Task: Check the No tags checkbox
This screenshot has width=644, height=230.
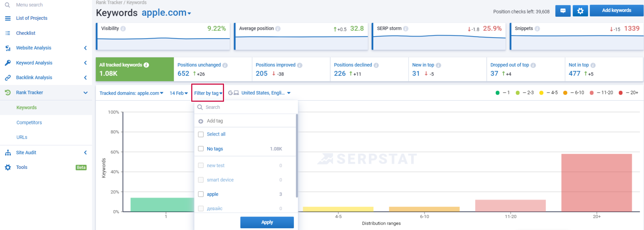Action: pos(201,149)
